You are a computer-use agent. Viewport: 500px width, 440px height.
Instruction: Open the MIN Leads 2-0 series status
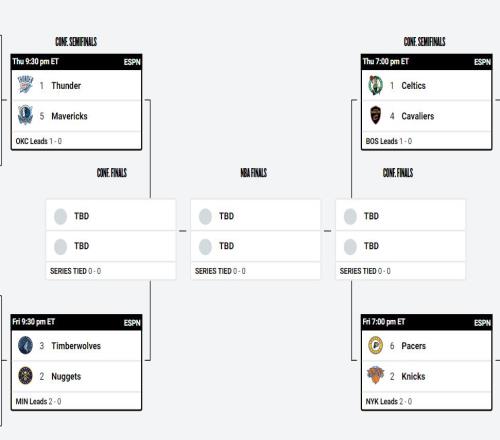coord(38,401)
